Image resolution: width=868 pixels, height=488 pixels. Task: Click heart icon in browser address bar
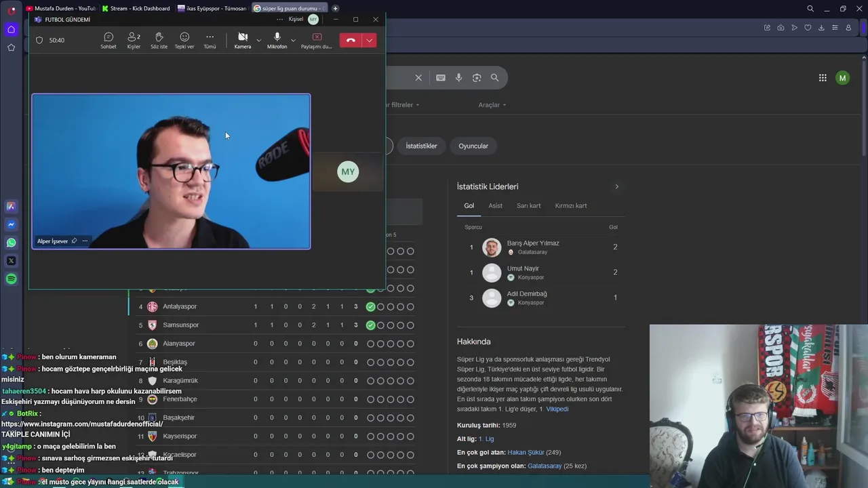click(808, 28)
